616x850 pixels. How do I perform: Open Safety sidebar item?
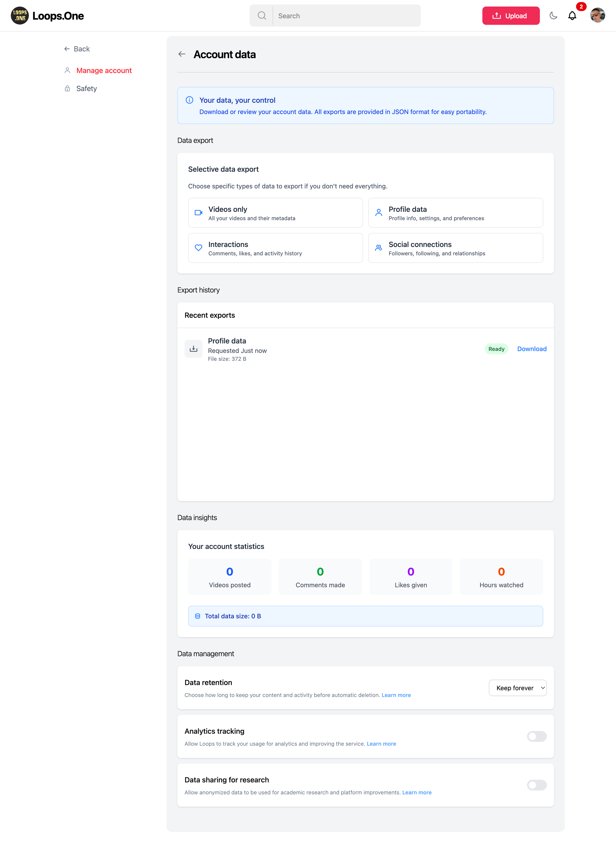tap(87, 88)
